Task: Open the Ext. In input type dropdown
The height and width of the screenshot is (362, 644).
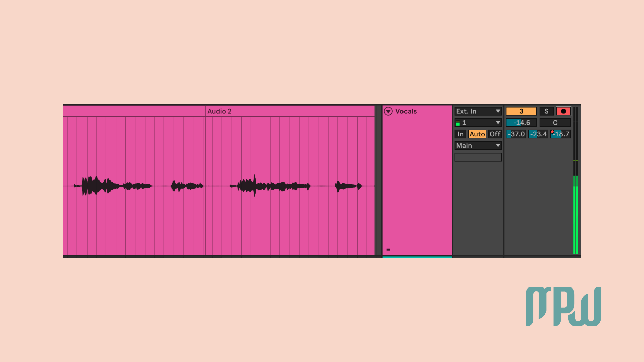Action: [x=478, y=111]
